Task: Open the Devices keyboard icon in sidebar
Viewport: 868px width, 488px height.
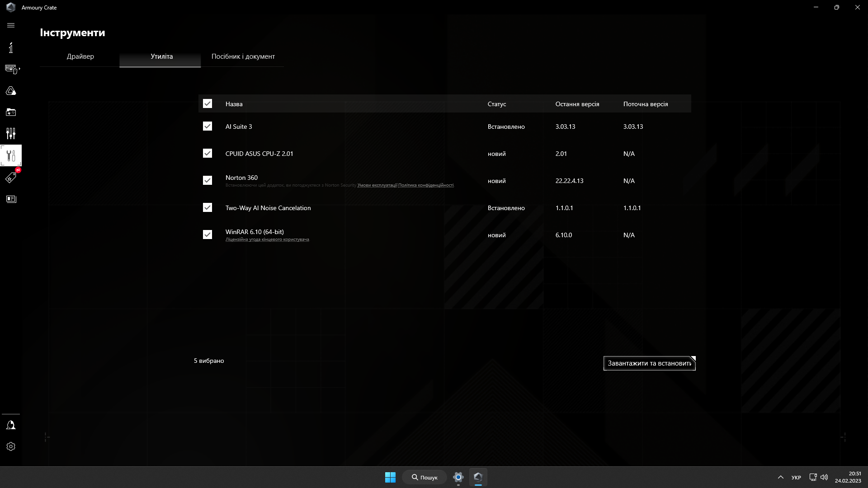Action: tap(11, 69)
